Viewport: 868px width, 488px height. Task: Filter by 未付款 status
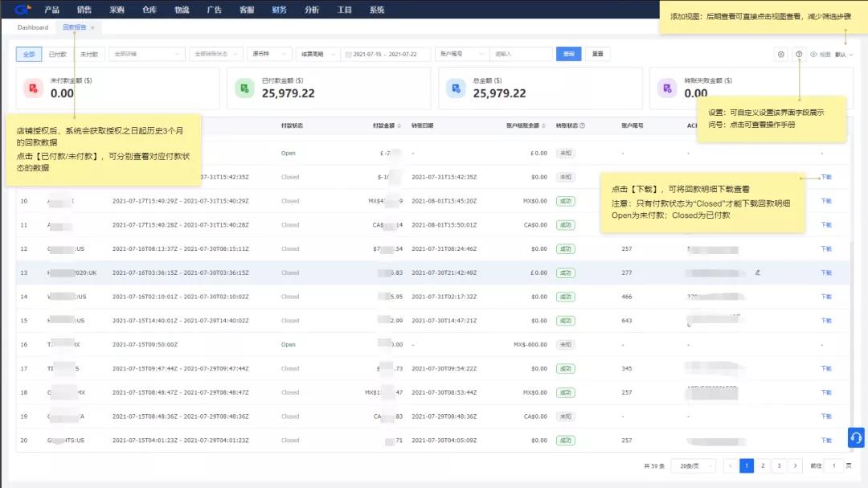point(88,54)
